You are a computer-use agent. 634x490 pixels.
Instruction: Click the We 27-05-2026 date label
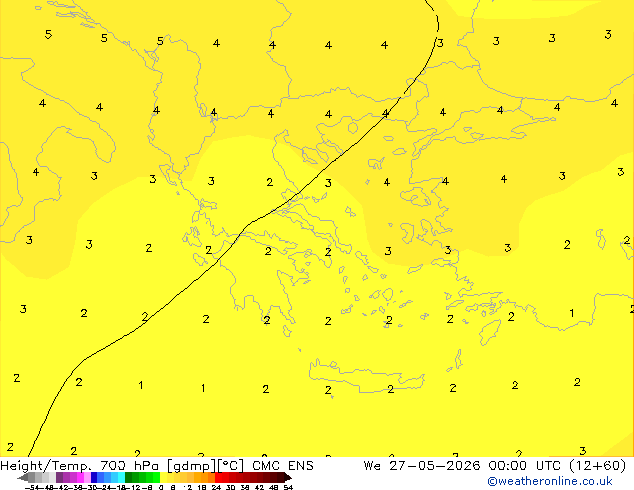[x=422, y=466]
